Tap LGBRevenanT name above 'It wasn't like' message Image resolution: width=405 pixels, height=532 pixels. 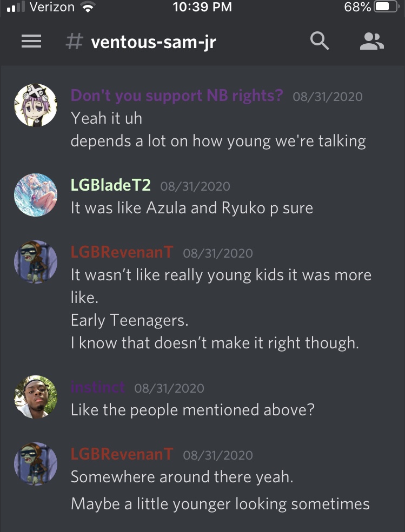(x=122, y=252)
